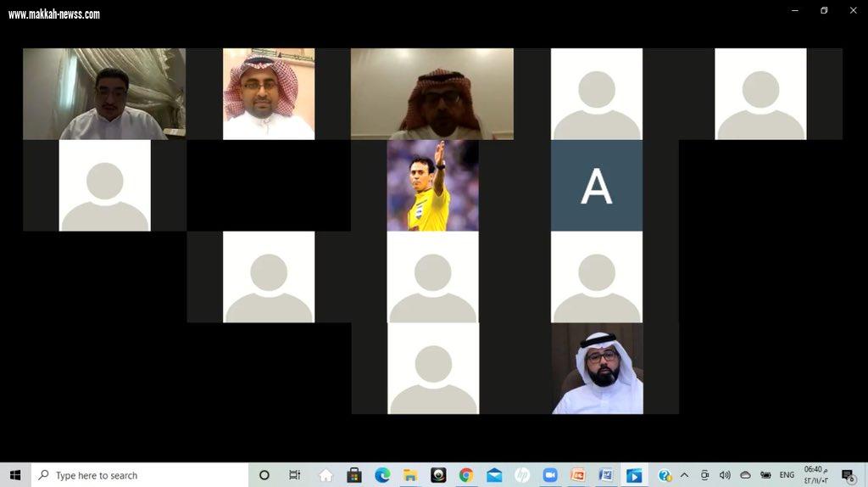This screenshot has width=868, height=487.
Task: Expand the hidden system tray icons
Action: pos(684,475)
